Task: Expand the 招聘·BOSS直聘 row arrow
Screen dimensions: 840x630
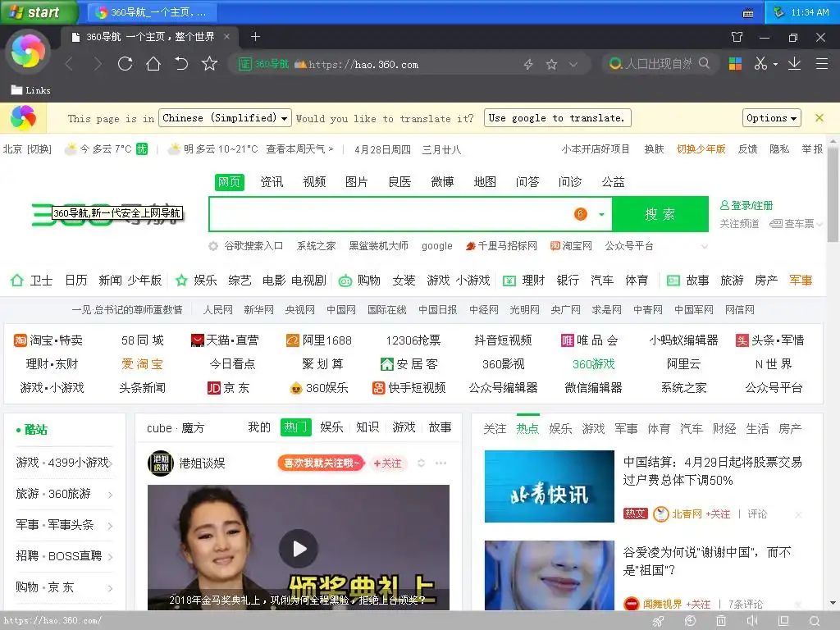Action: pos(111,557)
